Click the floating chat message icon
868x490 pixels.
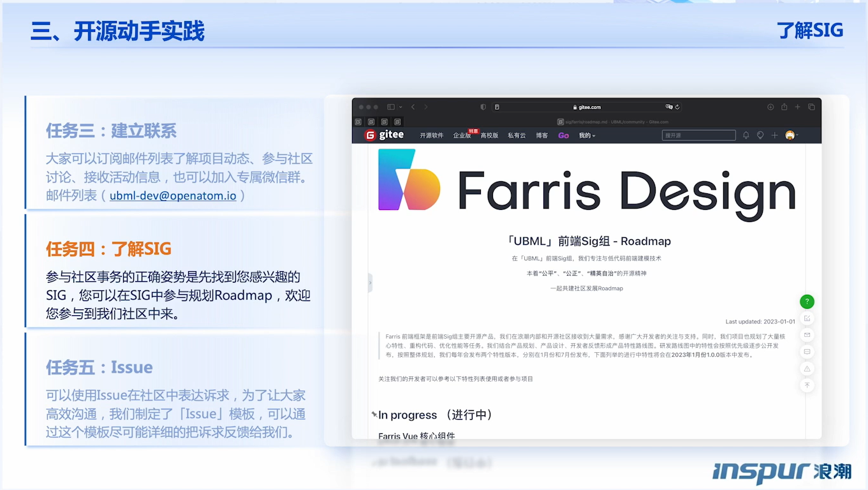[807, 352]
